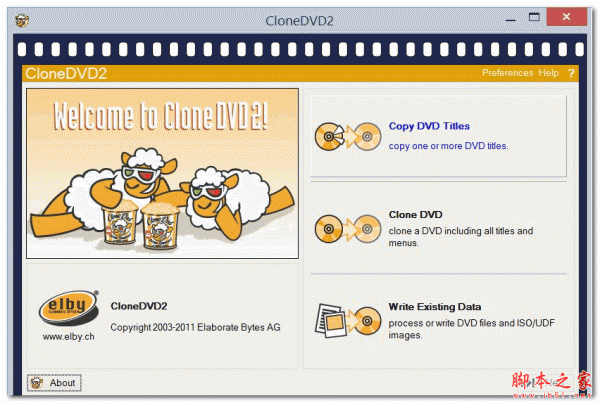Click the About button
The image size is (600, 403).
(54, 383)
